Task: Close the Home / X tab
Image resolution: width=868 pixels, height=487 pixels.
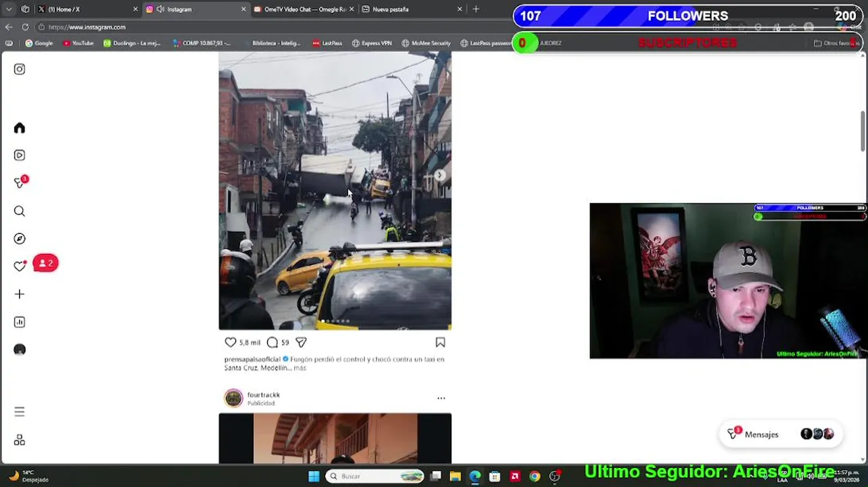Action: click(x=135, y=9)
